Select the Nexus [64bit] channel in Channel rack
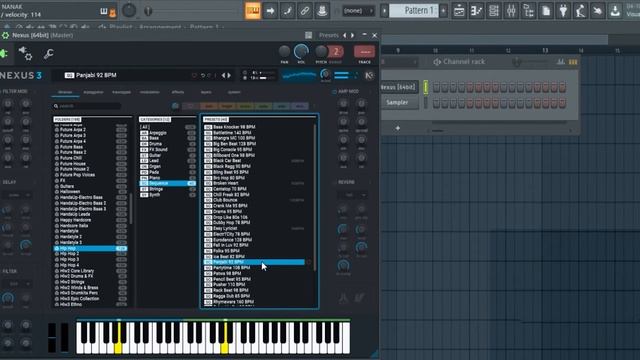Screen dimensions: 640x360 pyautogui.click(x=399, y=87)
